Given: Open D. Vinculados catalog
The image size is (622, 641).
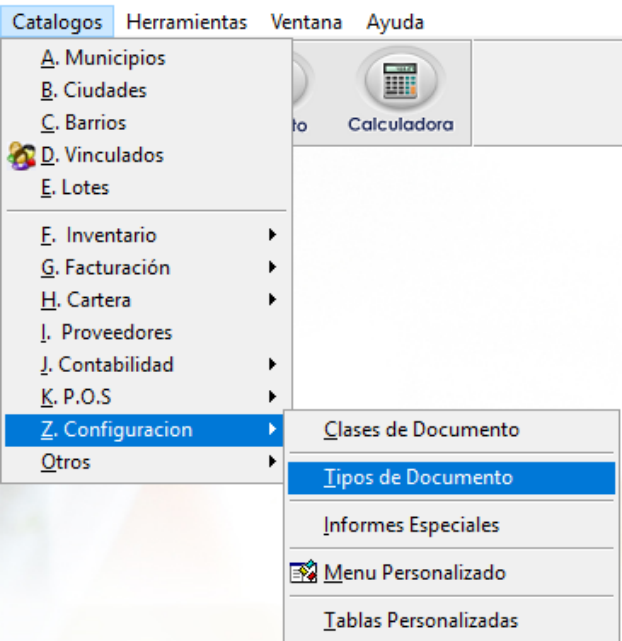Looking at the screenshot, I should click(x=145, y=155).
